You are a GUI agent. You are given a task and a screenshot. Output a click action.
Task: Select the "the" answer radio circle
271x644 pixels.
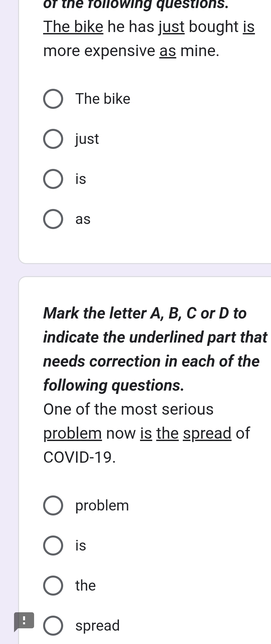coord(53,586)
